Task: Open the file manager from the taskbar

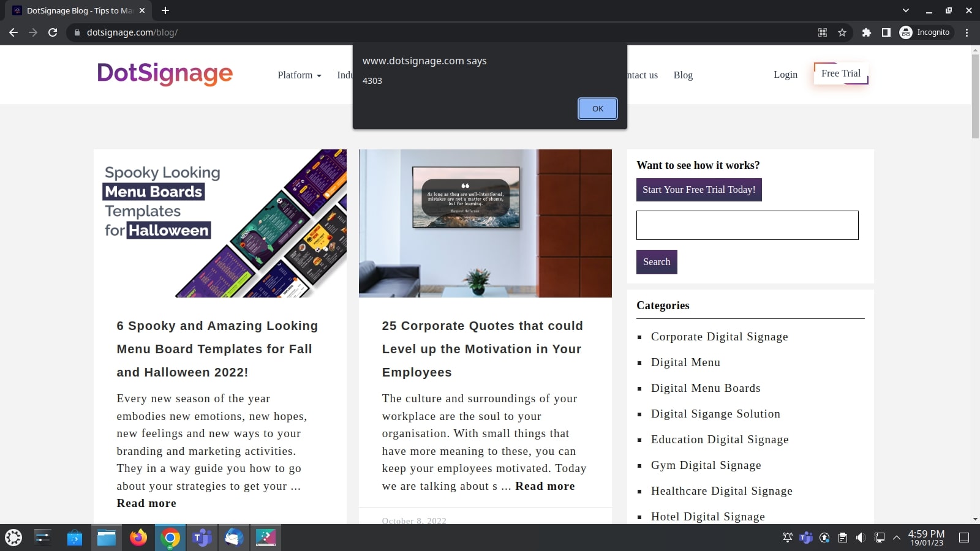Action: tap(107, 538)
